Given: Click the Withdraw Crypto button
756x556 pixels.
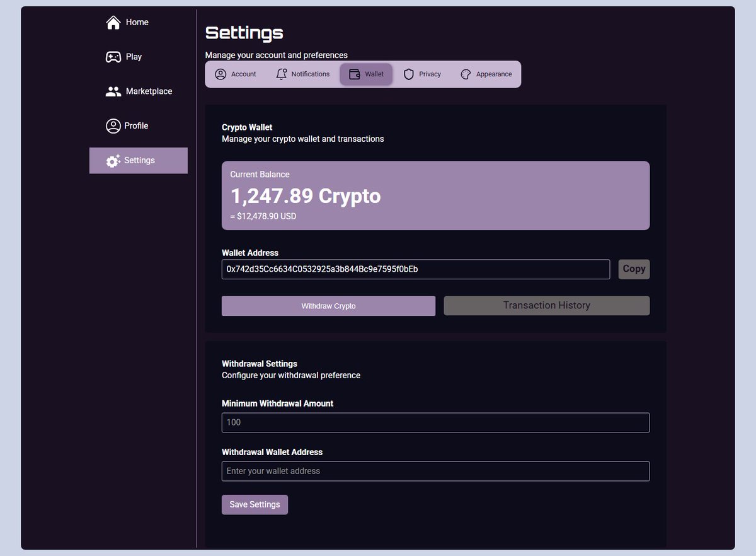Looking at the screenshot, I should click(x=328, y=306).
